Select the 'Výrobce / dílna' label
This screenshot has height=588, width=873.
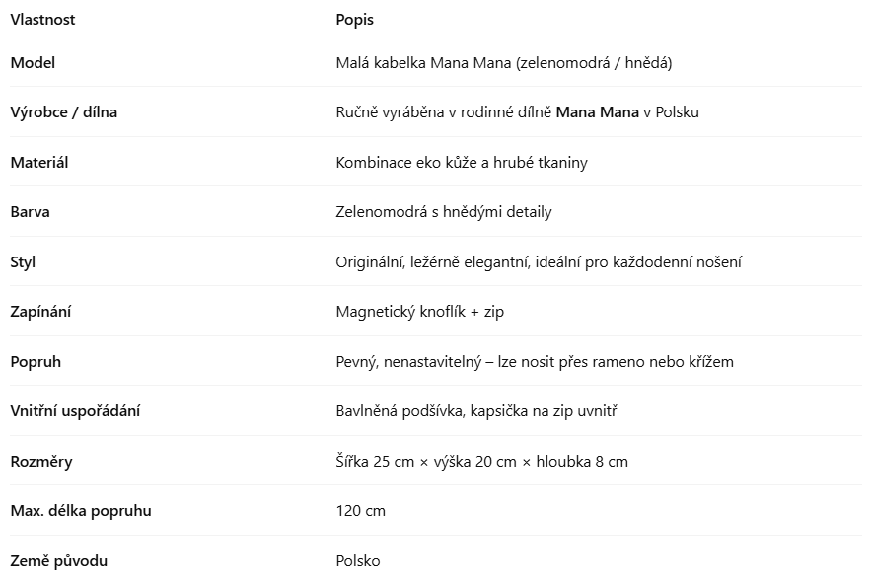coord(63,112)
